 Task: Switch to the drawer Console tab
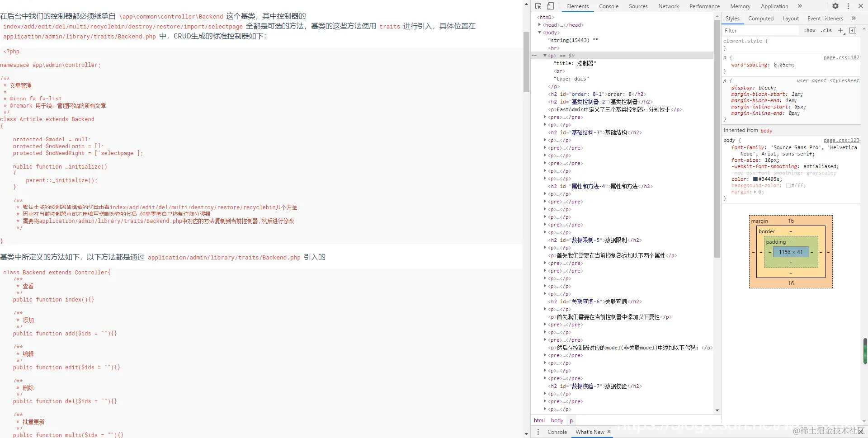click(x=557, y=432)
